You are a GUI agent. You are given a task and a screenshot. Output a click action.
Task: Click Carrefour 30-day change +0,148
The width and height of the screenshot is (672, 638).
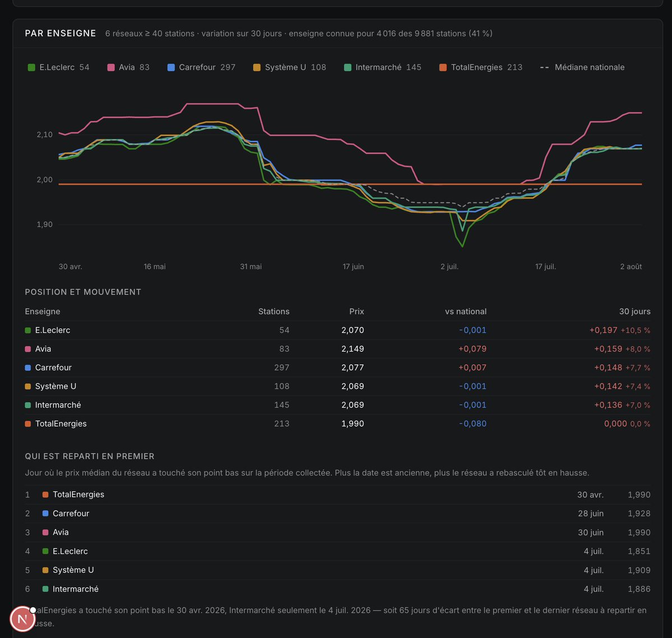608,367
